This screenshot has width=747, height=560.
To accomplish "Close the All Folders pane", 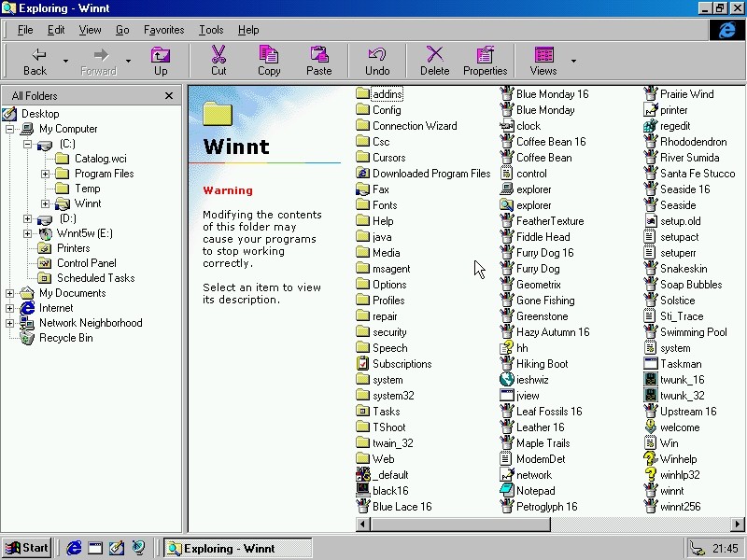I will pyautogui.click(x=169, y=95).
